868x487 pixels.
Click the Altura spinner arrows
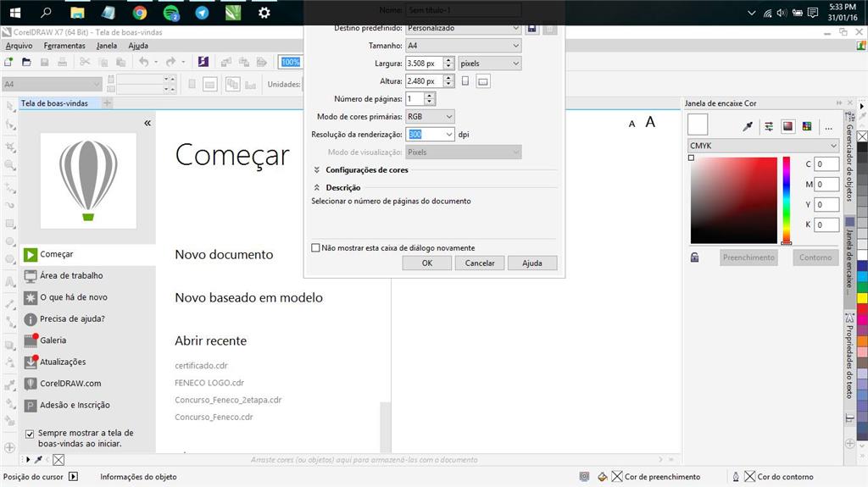pyautogui.click(x=449, y=80)
